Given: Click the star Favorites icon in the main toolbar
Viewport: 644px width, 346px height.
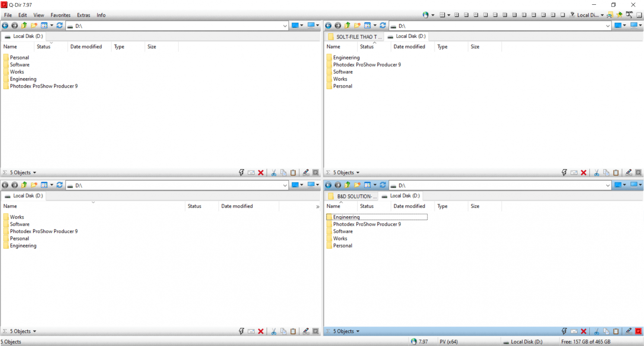Looking at the screenshot, I should (619, 15).
